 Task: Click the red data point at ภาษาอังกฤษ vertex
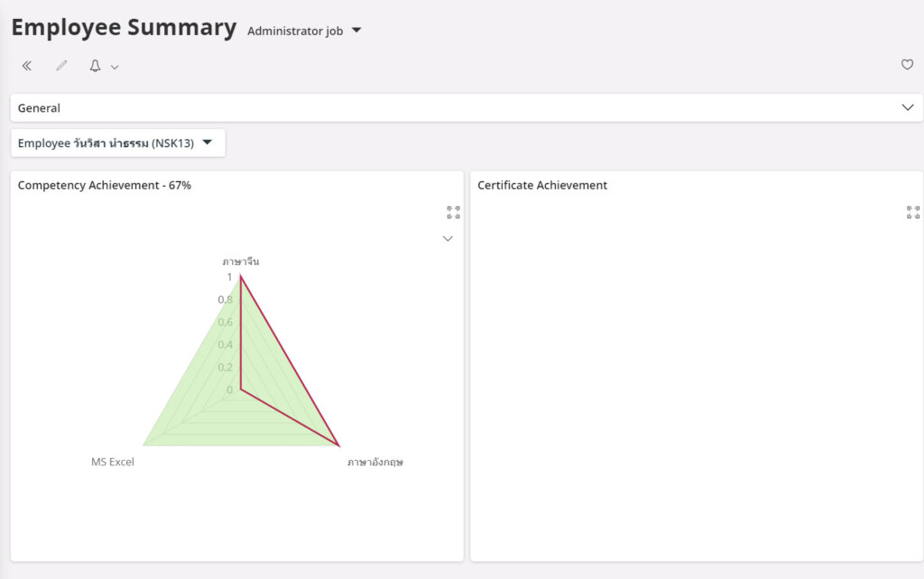point(338,446)
